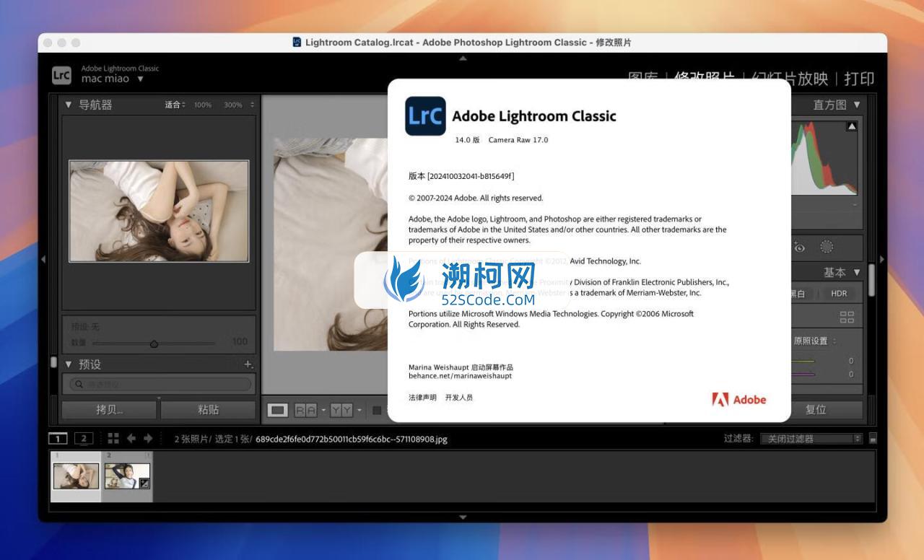The image size is (924, 560).
Task: Click the left panel scrollbar handle
Action: [53, 362]
